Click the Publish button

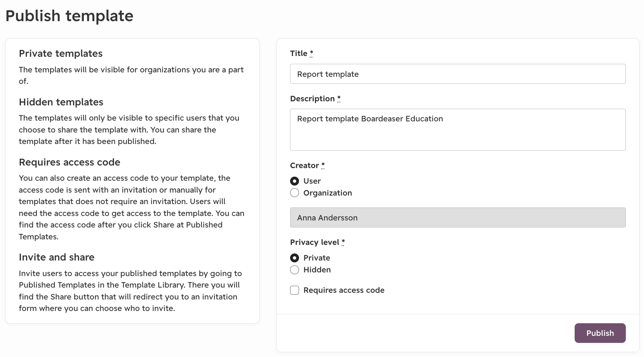600,333
